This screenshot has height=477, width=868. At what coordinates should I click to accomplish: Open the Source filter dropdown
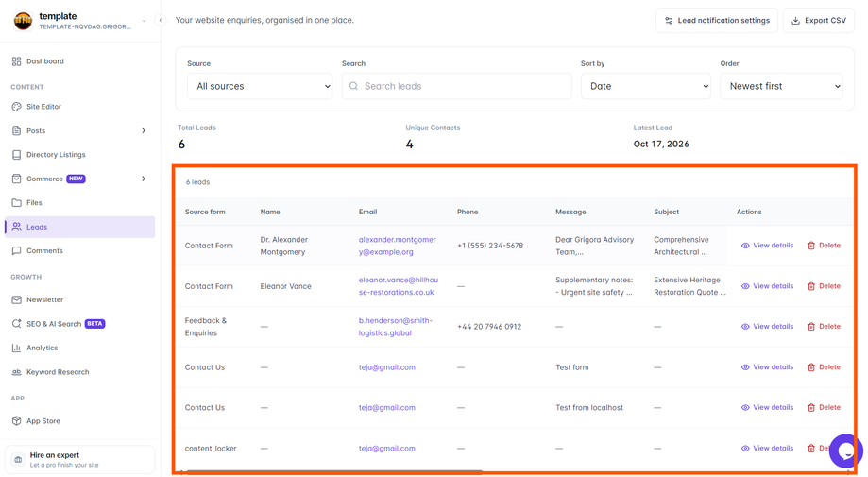point(260,86)
